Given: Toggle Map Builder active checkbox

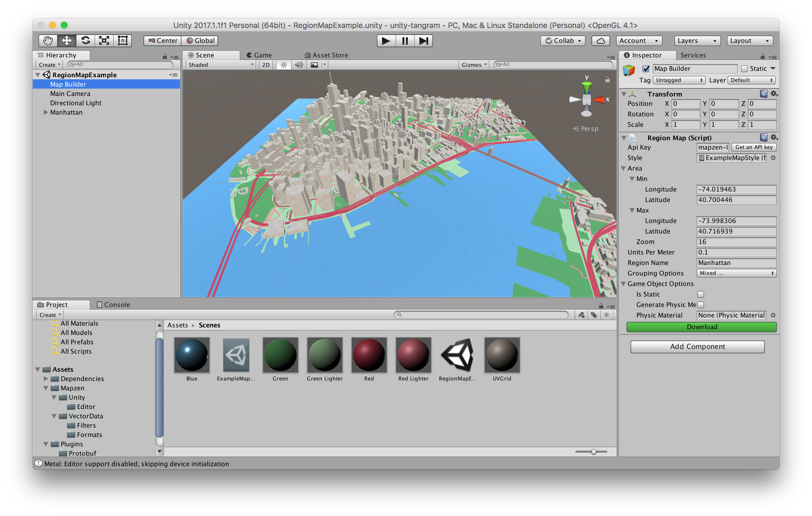Looking at the screenshot, I should pos(646,69).
